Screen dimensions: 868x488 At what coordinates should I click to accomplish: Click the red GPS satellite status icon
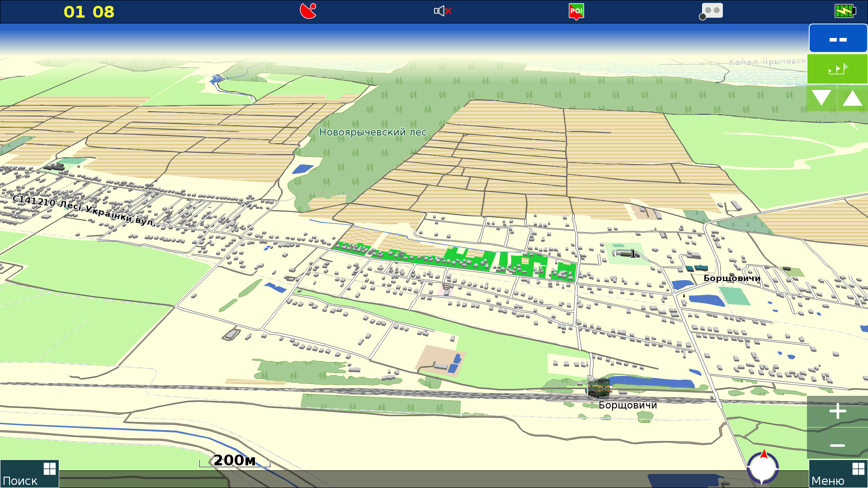point(308,11)
